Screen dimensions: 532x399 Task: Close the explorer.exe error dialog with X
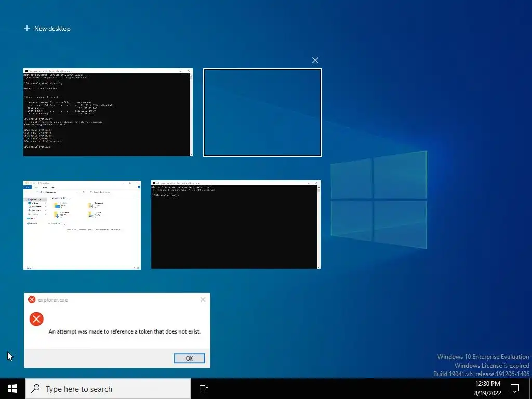(203, 300)
